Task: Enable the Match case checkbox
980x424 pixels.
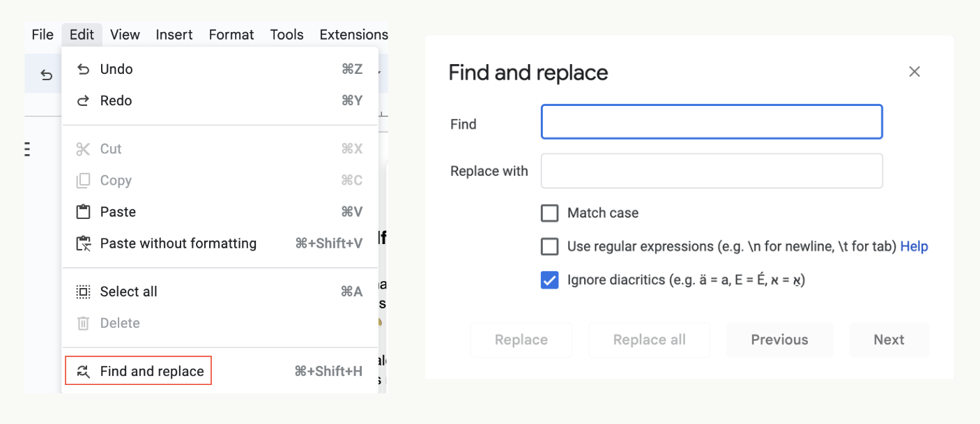Action: coord(550,213)
